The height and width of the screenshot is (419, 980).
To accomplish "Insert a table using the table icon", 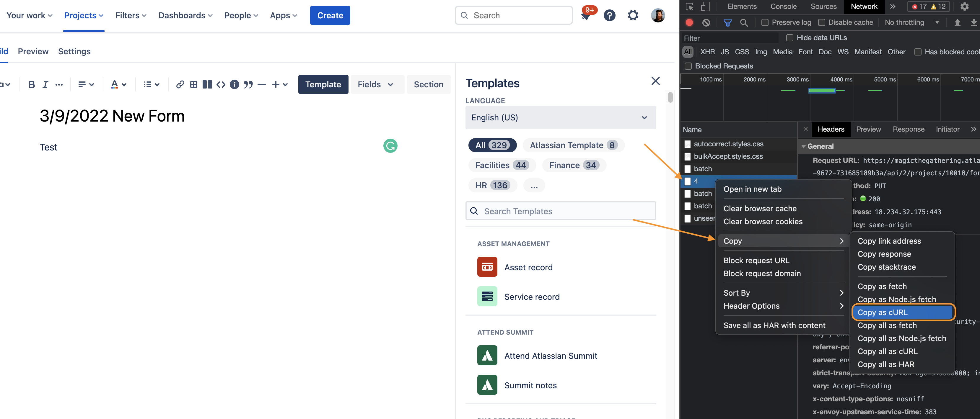I will (194, 84).
